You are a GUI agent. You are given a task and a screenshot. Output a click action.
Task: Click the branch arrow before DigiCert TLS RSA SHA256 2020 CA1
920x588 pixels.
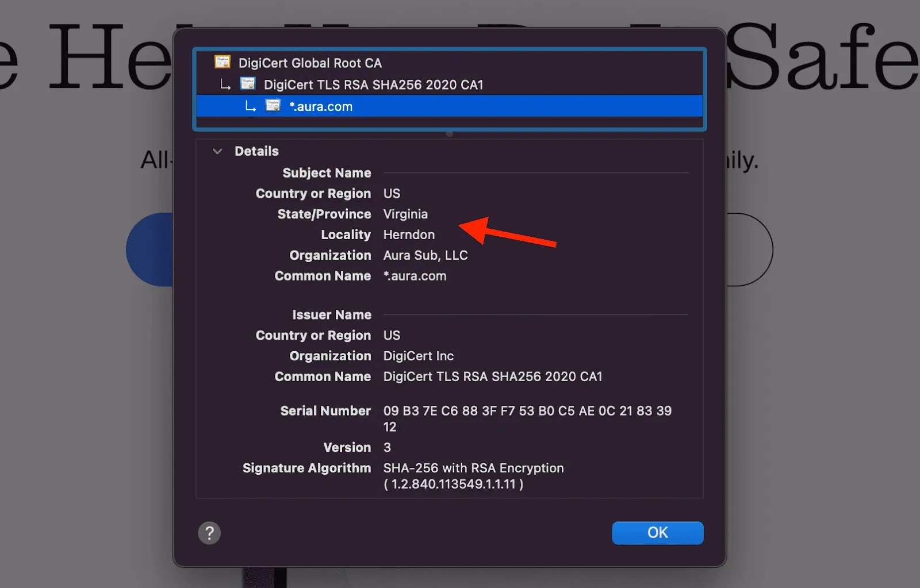224,84
